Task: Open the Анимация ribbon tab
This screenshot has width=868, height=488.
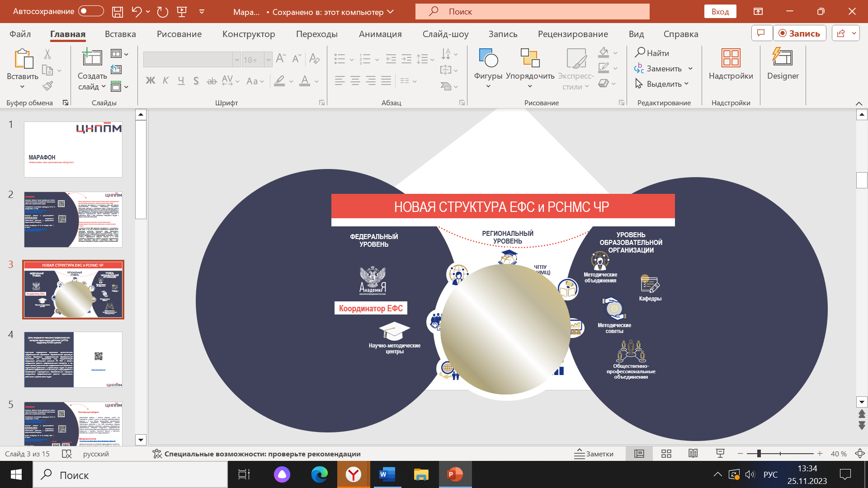Action: 380,34
